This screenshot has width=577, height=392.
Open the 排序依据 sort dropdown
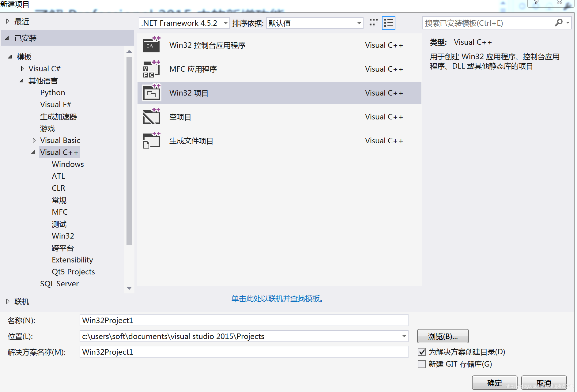[358, 23]
